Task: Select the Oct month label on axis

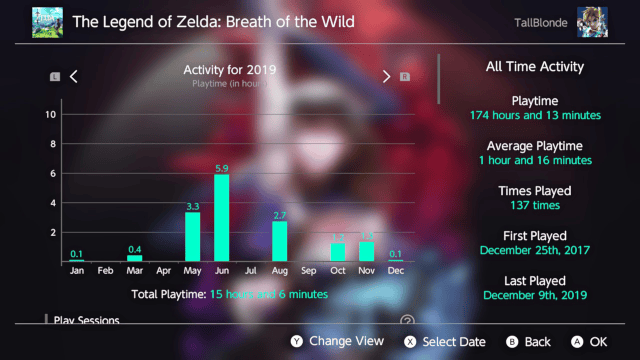Action: click(x=338, y=271)
